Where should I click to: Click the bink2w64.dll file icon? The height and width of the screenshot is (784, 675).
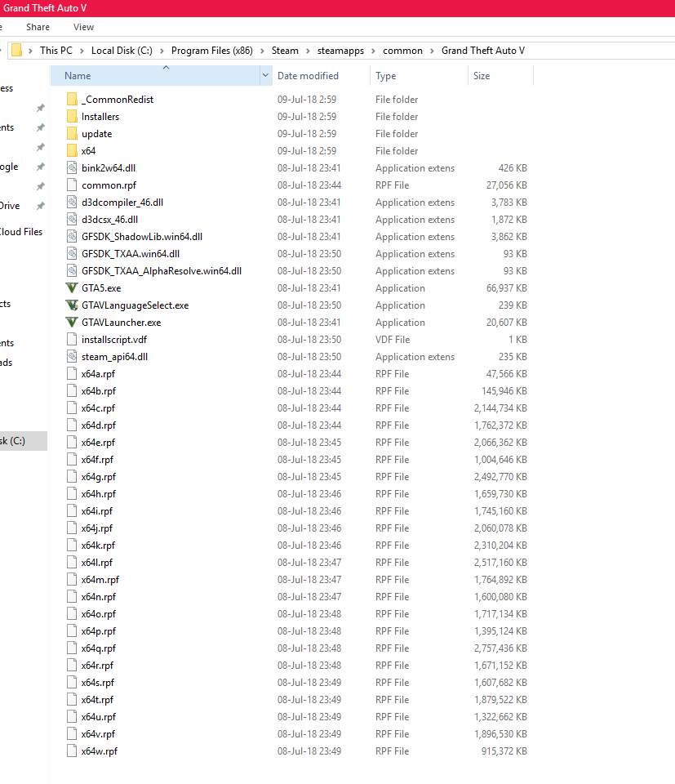click(72, 168)
